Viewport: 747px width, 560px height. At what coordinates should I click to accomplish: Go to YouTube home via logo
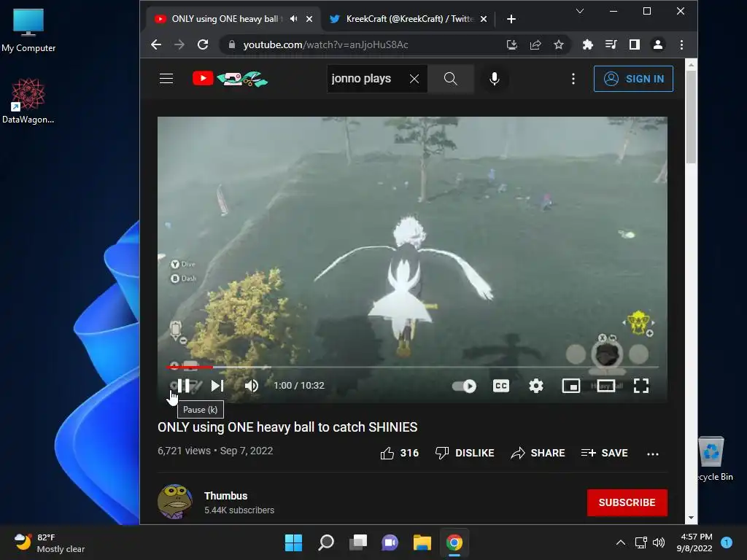230,79
